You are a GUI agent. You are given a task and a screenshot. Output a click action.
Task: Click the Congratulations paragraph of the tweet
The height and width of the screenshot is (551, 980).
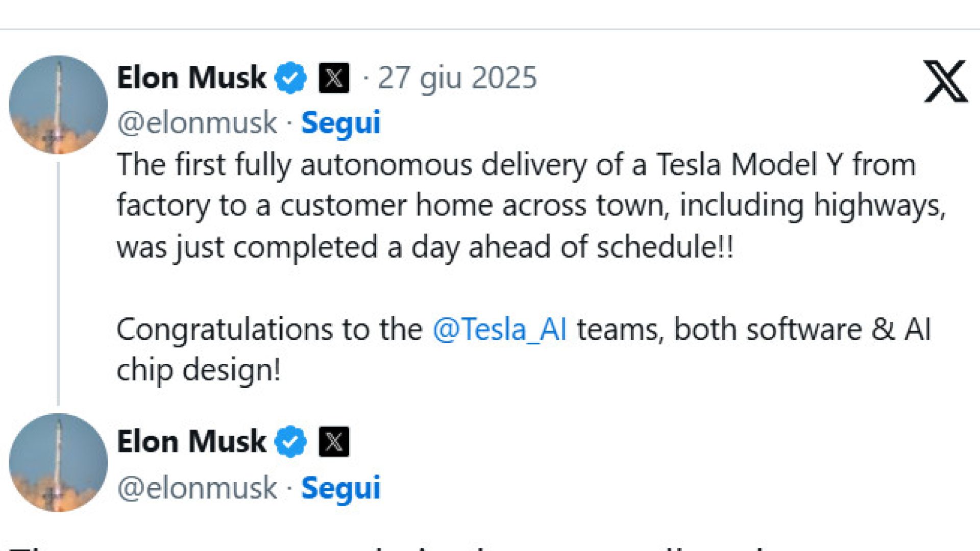coord(524,350)
